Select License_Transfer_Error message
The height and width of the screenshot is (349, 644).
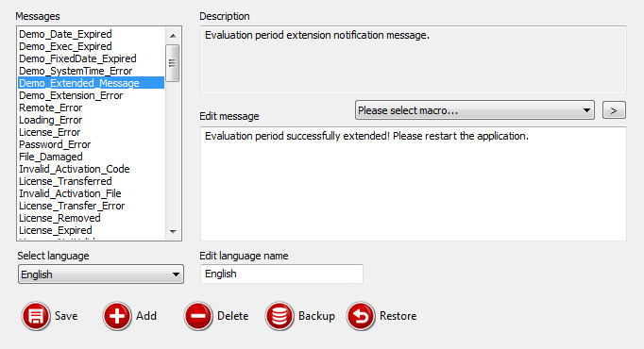(91, 206)
